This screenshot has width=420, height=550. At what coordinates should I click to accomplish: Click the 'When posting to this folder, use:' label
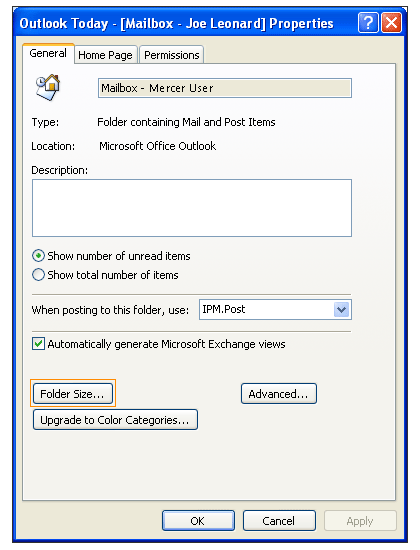pyautogui.click(x=110, y=310)
